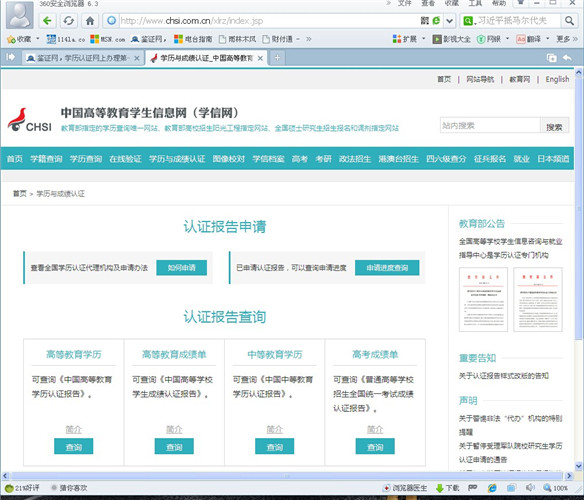Screen dimensions: 584x500
Task: Click the horizontal scrollbar right arrow
Action: (x=569, y=476)
